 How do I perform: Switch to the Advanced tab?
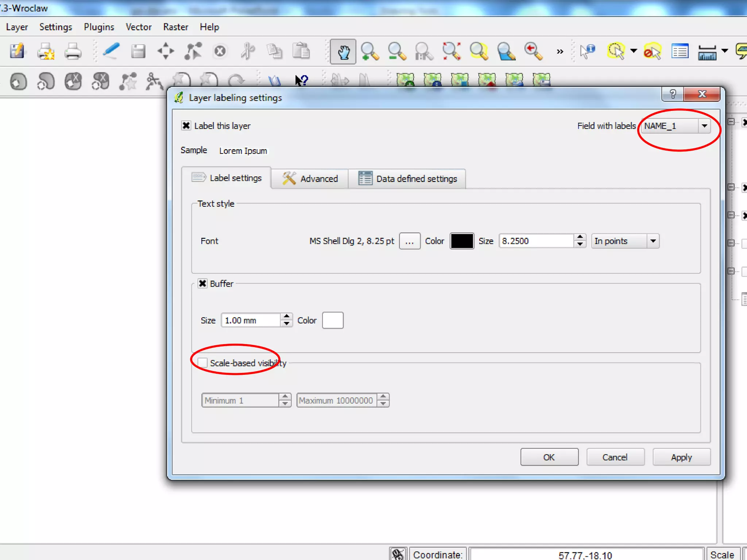[x=310, y=179]
